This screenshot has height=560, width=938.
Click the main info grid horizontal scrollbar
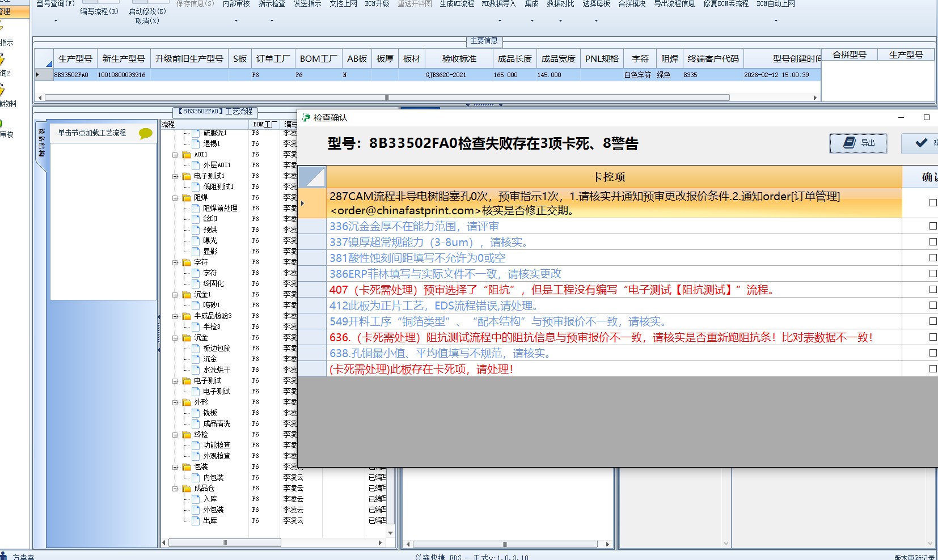(x=387, y=97)
